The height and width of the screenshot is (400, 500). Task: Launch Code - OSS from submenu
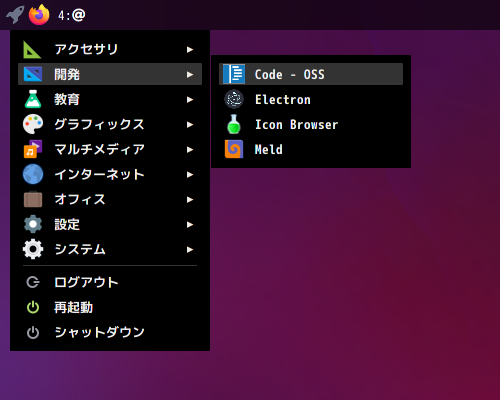click(311, 74)
